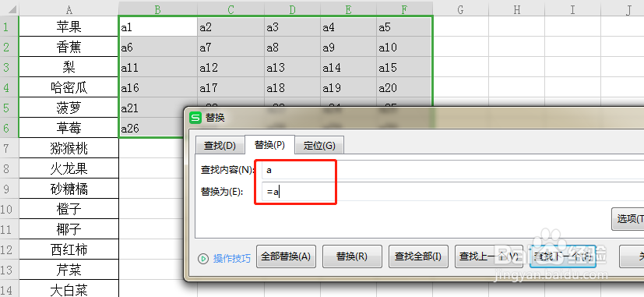Click cell containing 香蕉
Image resolution: width=644 pixels, height=297 pixels.
pyautogui.click(x=69, y=47)
